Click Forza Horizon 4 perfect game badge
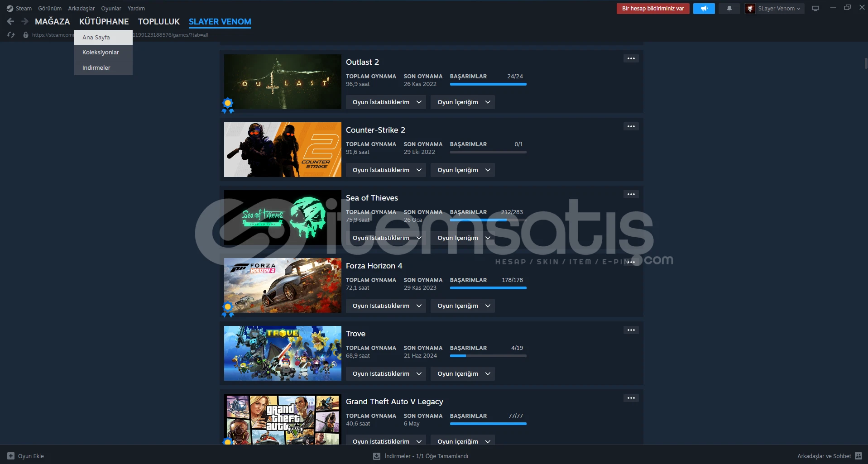 click(x=228, y=309)
